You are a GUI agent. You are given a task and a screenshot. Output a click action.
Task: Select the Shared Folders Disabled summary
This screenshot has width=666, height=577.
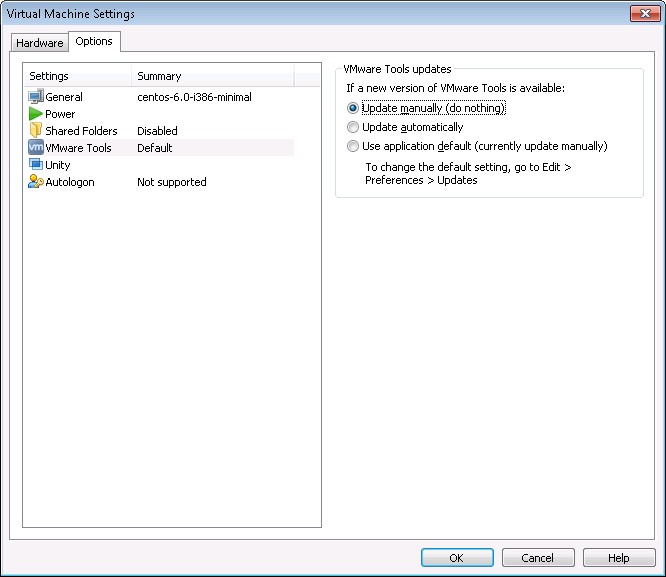pos(157,131)
